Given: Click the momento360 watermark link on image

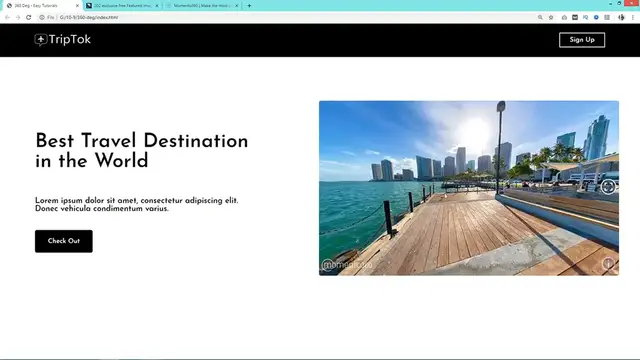Looking at the screenshot, I should click(347, 265).
